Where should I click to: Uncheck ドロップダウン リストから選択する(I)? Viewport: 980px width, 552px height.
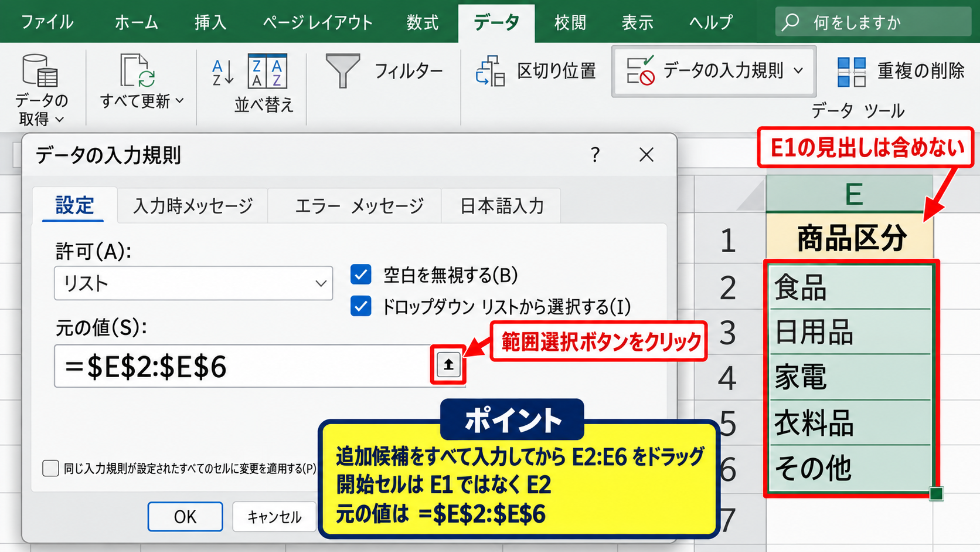(x=361, y=306)
